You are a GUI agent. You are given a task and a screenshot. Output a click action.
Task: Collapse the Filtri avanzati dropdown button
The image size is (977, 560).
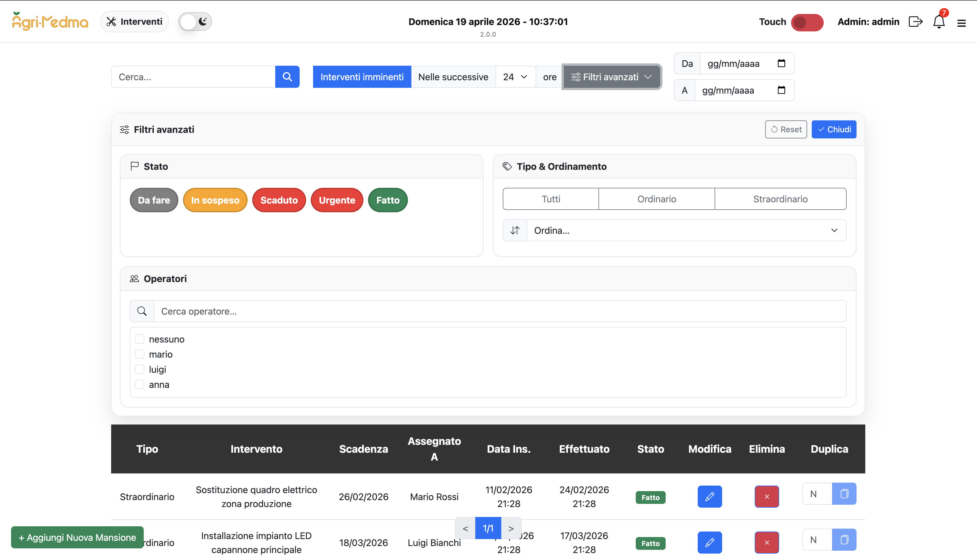pos(612,77)
